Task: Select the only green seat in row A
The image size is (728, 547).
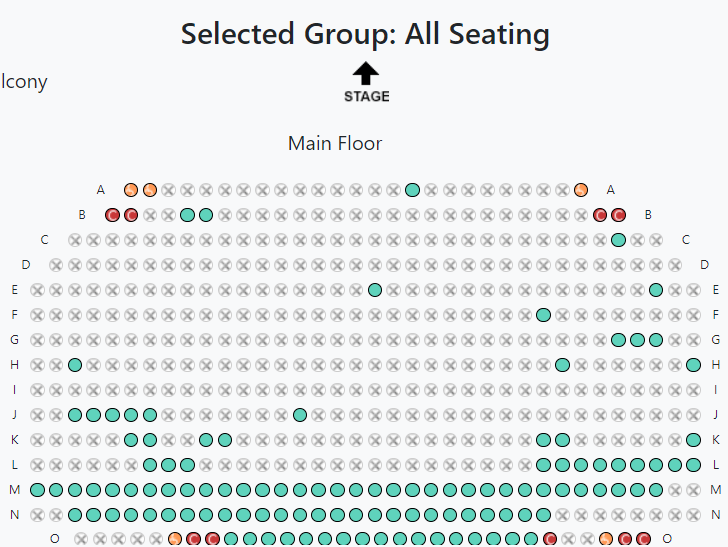Action: pos(412,190)
